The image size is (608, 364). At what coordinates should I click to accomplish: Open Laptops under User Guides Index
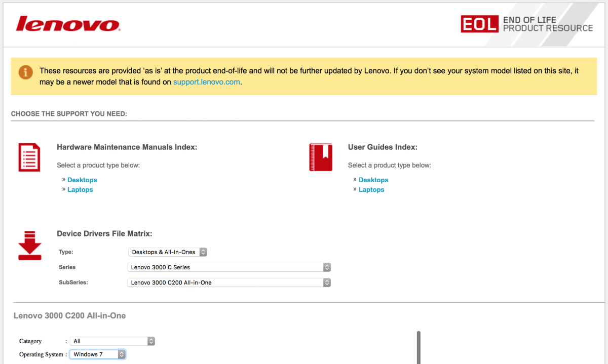coord(371,189)
